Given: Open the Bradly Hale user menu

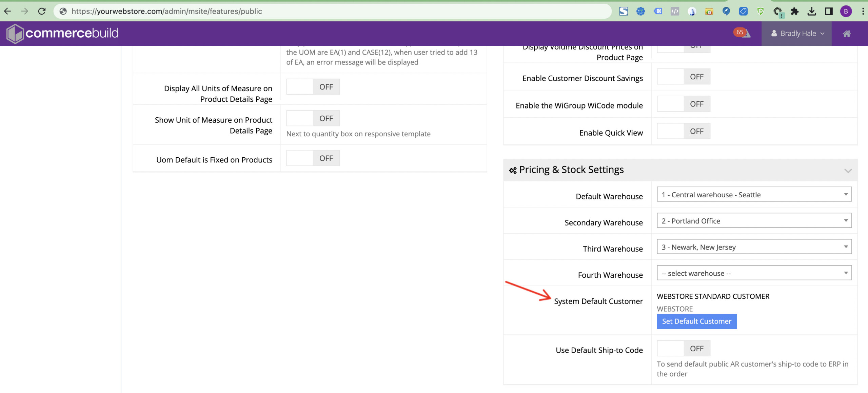Looking at the screenshot, I should [x=797, y=34].
